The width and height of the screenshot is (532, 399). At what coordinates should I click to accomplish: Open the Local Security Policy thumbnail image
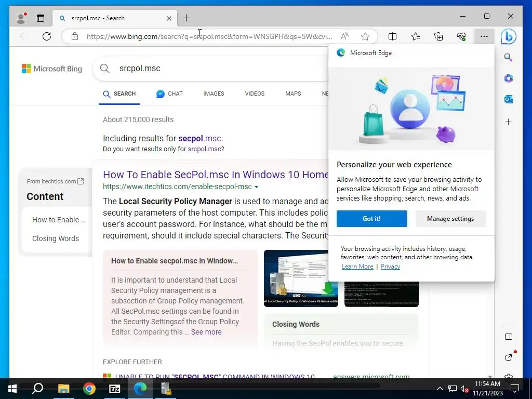(x=301, y=278)
